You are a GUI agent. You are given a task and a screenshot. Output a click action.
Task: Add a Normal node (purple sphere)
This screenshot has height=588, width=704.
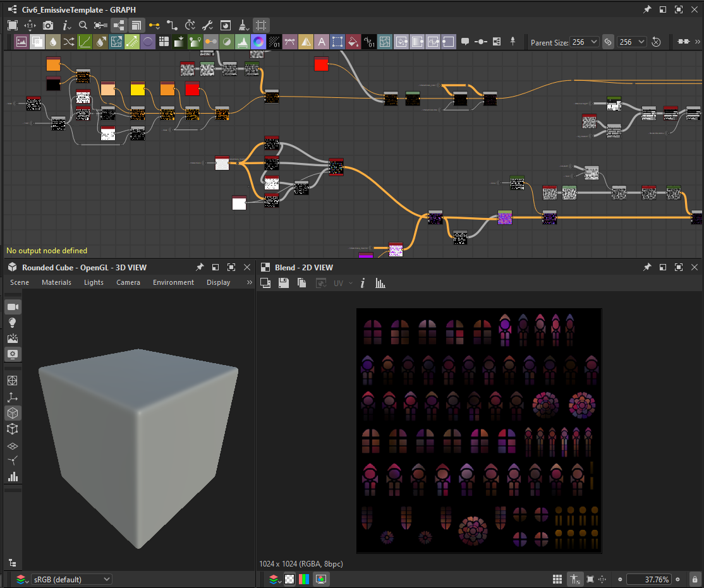coord(148,42)
